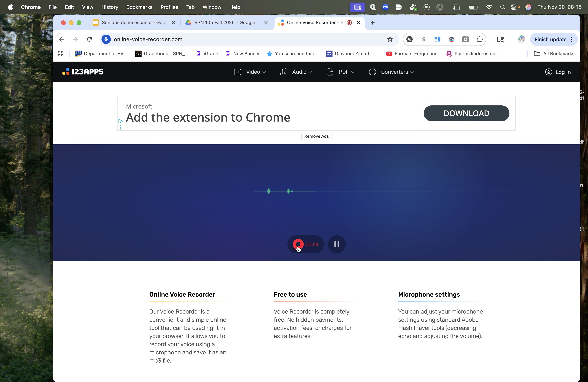Go back using the back arrow

pos(61,39)
